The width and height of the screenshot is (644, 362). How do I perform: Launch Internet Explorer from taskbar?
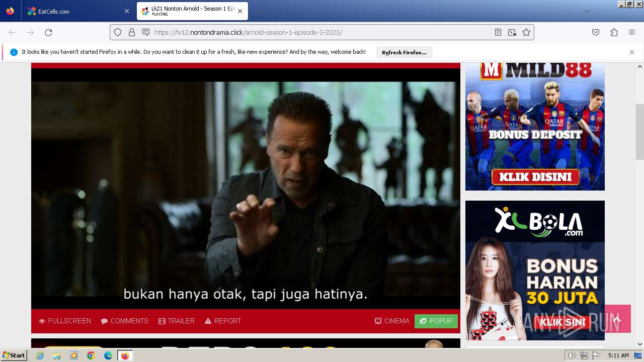click(x=40, y=355)
